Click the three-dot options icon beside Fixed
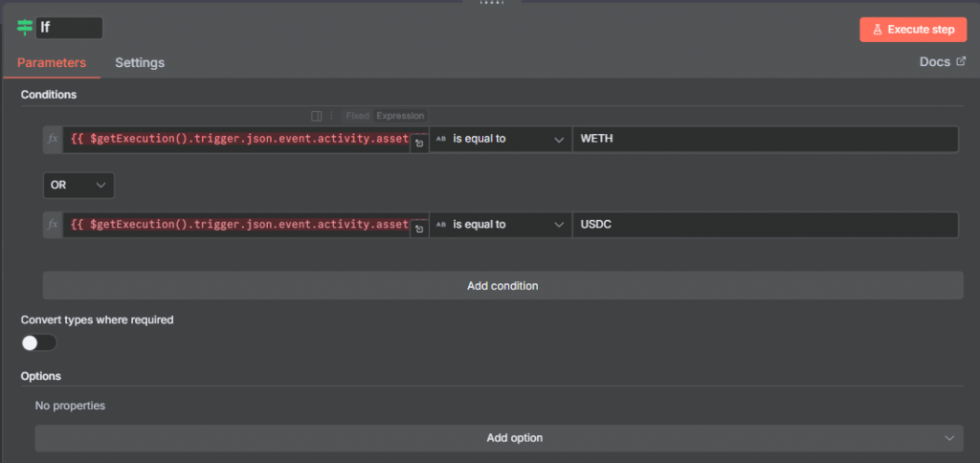The height and width of the screenshot is (463, 980). [x=332, y=116]
